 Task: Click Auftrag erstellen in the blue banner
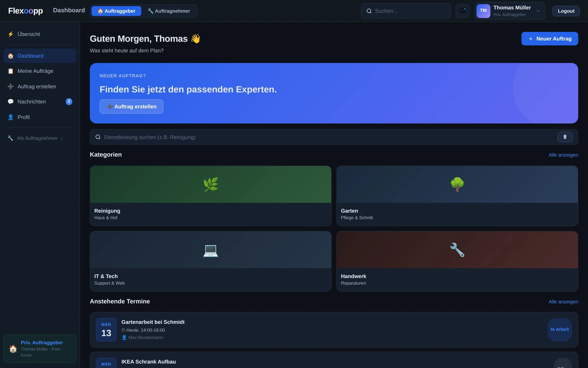pyautogui.click(x=131, y=106)
